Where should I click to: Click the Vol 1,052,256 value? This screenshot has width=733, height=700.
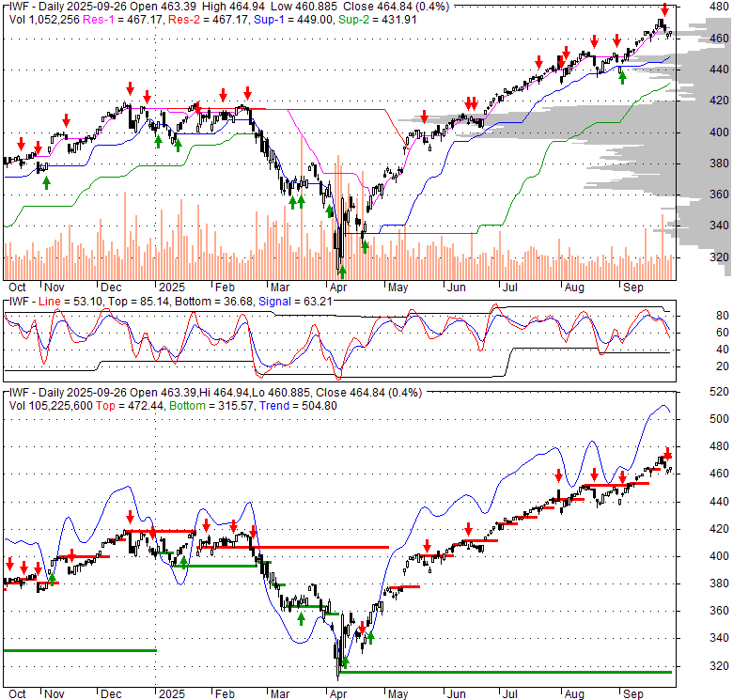point(44,20)
